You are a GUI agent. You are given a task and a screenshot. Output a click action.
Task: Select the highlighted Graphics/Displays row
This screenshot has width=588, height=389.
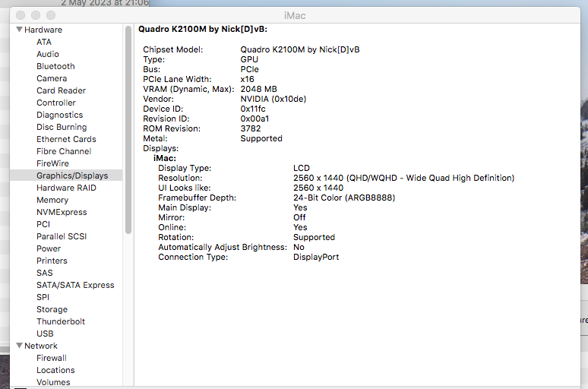[x=66, y=176]
